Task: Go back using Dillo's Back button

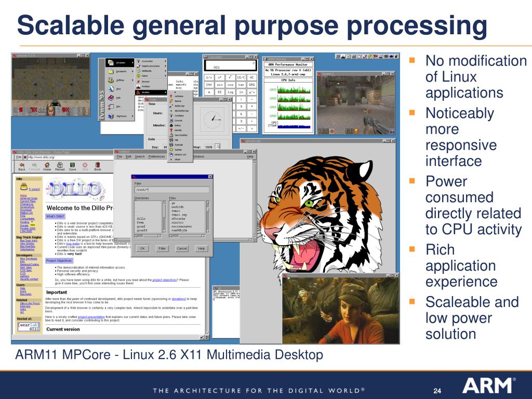Action: point(22,166)
